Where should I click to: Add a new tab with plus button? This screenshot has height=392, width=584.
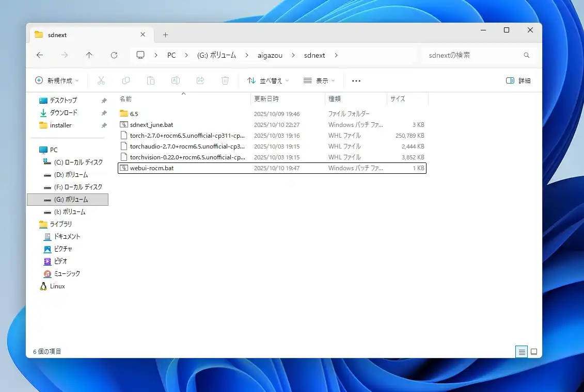point(165,35)
